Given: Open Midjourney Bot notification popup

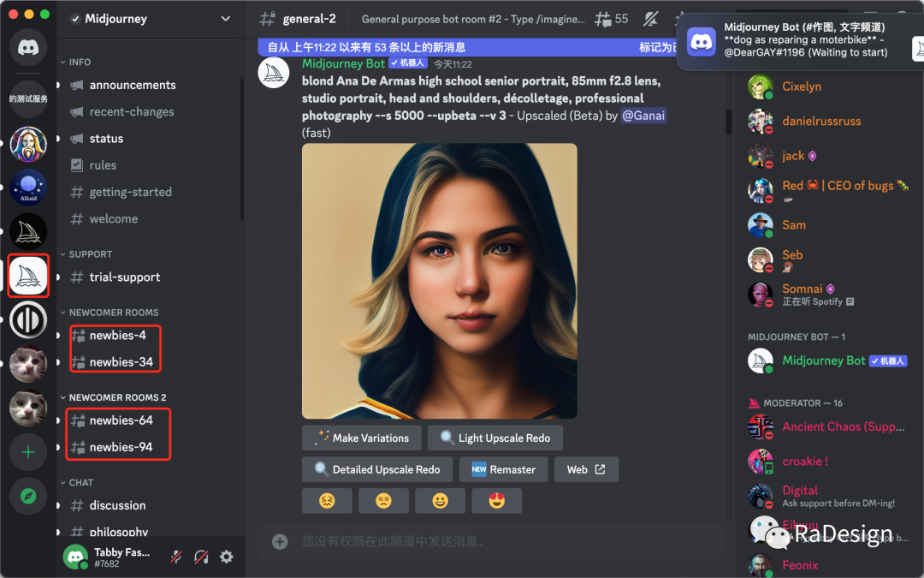Looking at the screenshot, I should pyautogui.click(x=800, y=40).
